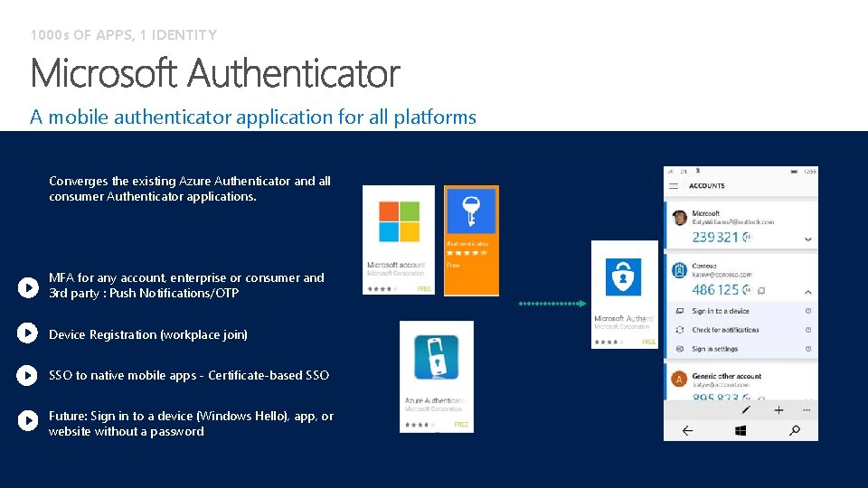Click FREE label on the Azure Authenticator tile
This screenshot has height=488, width=868.
461,425
